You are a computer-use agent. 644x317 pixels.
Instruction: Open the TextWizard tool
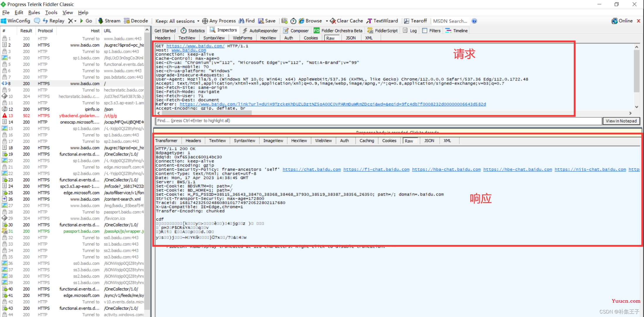pyautogui.click(x=382, y=21)
